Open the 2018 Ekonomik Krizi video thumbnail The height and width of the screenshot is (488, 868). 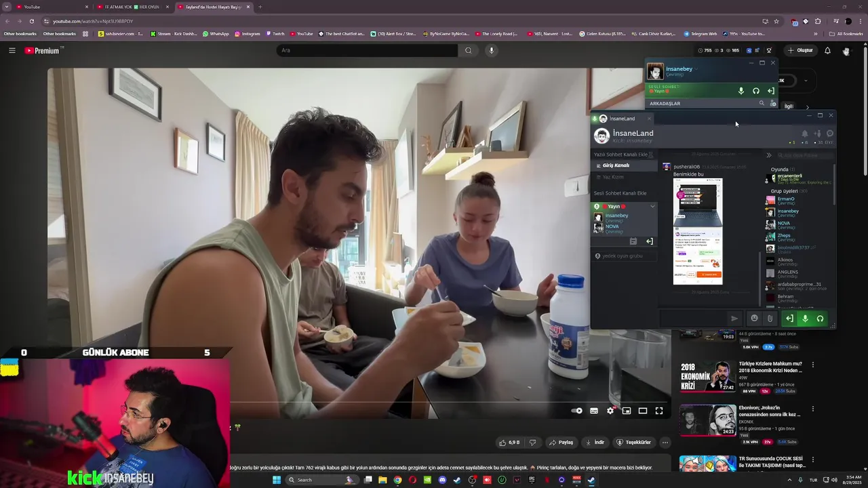[x=707, y=377]
